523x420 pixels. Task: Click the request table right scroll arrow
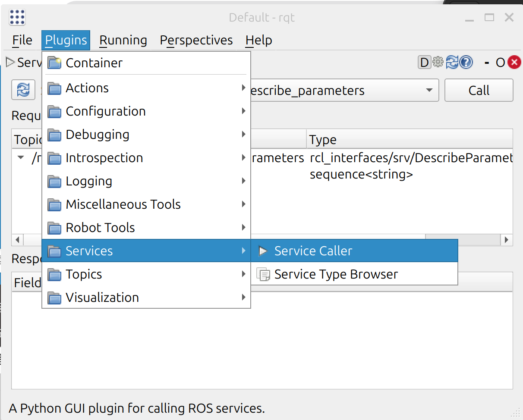[x=507, y=240]
